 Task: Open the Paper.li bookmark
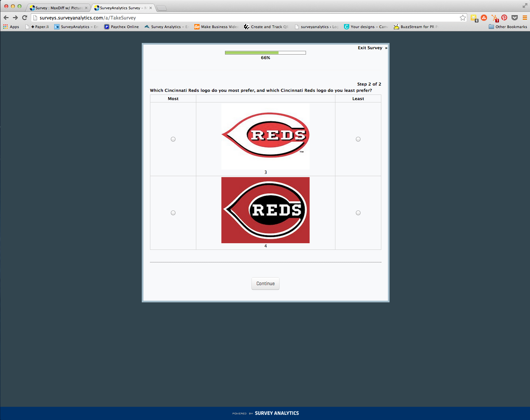point(37,27)
